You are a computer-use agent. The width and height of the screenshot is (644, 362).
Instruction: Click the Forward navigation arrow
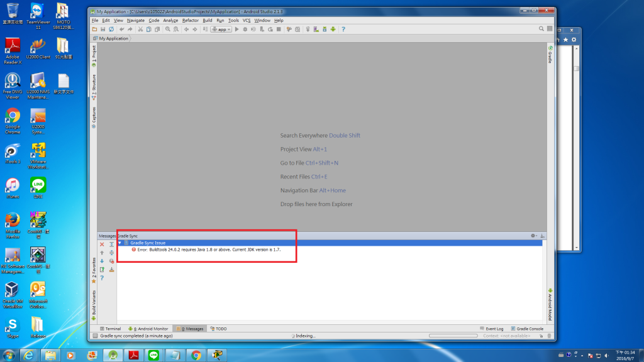pos(195,29)
